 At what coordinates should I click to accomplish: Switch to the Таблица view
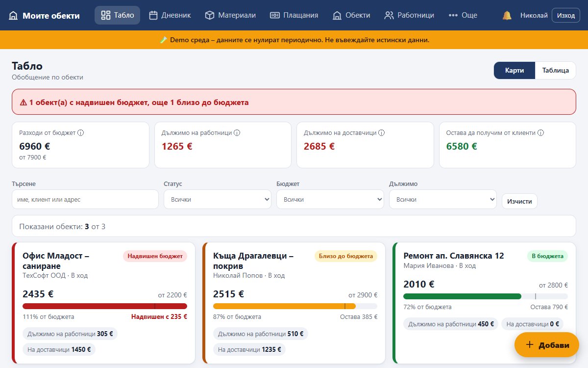[x=555, y=70]
